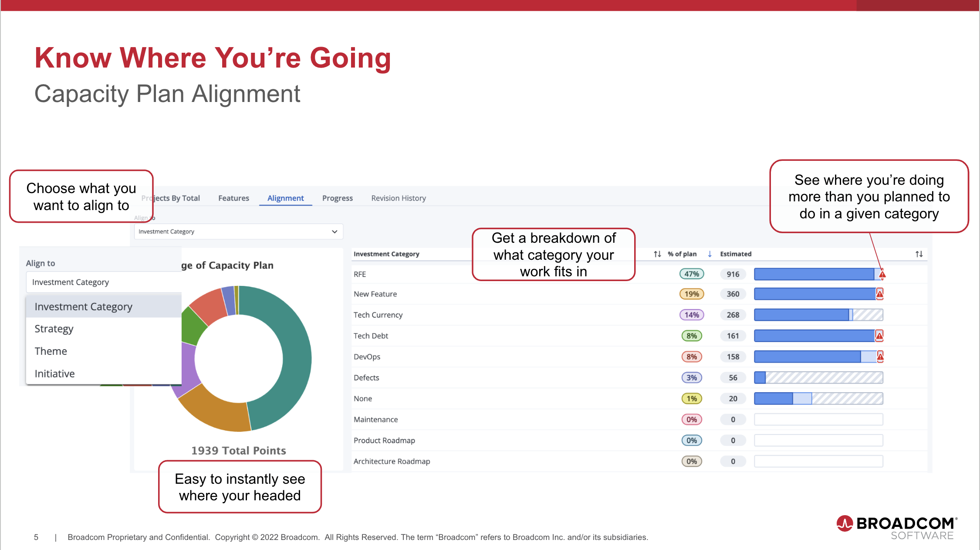Click the Investment Category column header

point(386,254)
